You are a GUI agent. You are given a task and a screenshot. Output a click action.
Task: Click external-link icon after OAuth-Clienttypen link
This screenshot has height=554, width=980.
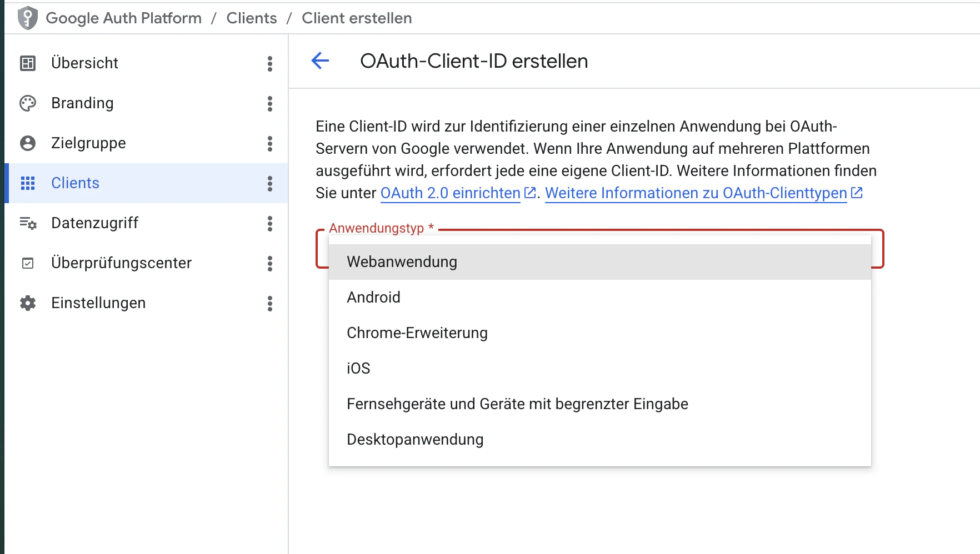point(857,193)
